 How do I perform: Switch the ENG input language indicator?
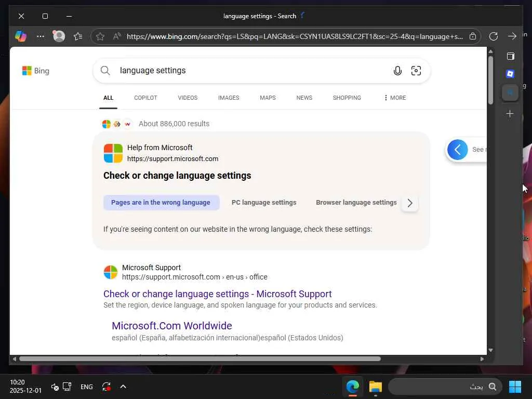pos(87,387)
